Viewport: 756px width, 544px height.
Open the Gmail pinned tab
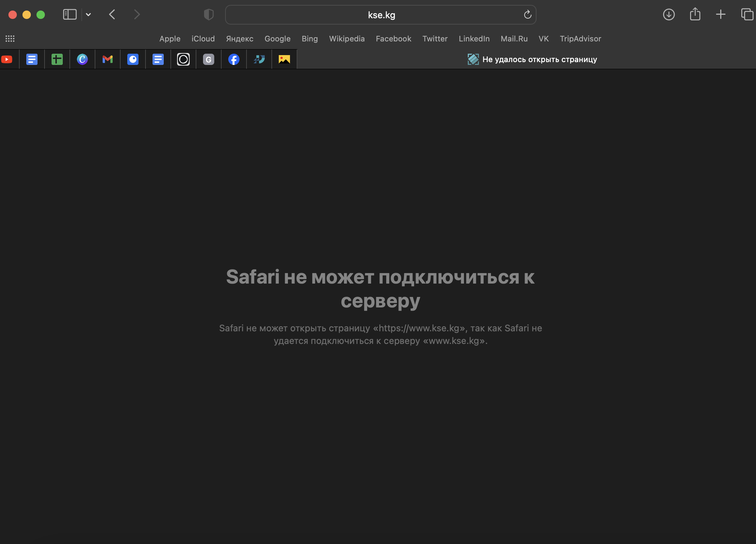click(x=108, y=59)
